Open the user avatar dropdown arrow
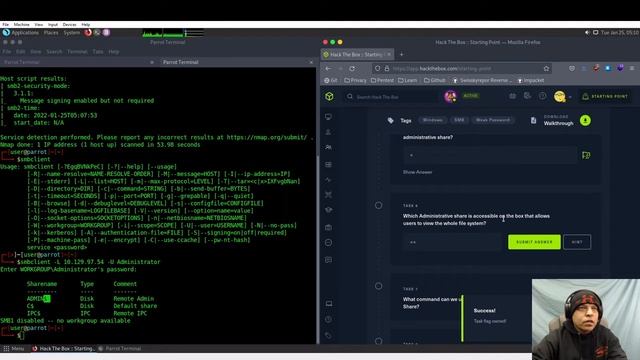Image resolution: width=640 pixels, height=360 pixels. point(570,97)
